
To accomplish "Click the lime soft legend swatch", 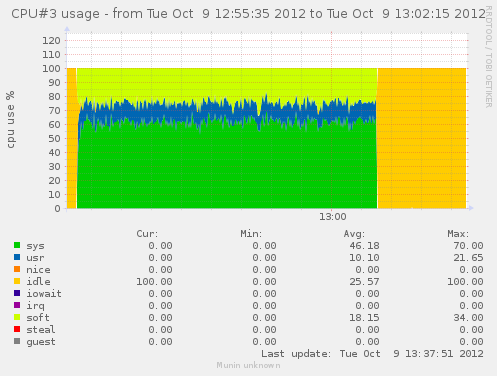I will coord(17,317).
